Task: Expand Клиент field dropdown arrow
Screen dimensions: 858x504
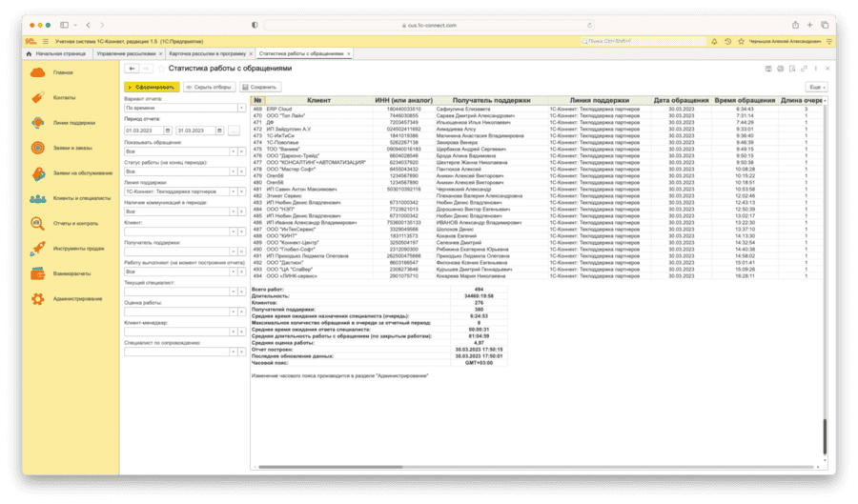Action: click(233, 232)
